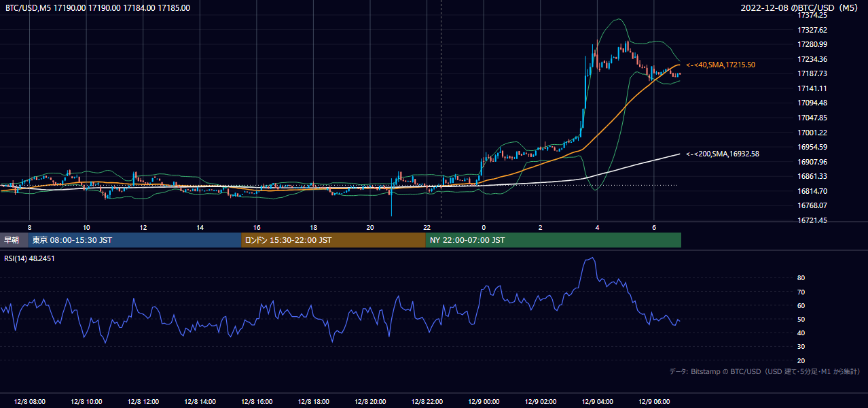Click price axis value 17327.62
The width and height of the screenshot is (868, 408).
[812, 30]
